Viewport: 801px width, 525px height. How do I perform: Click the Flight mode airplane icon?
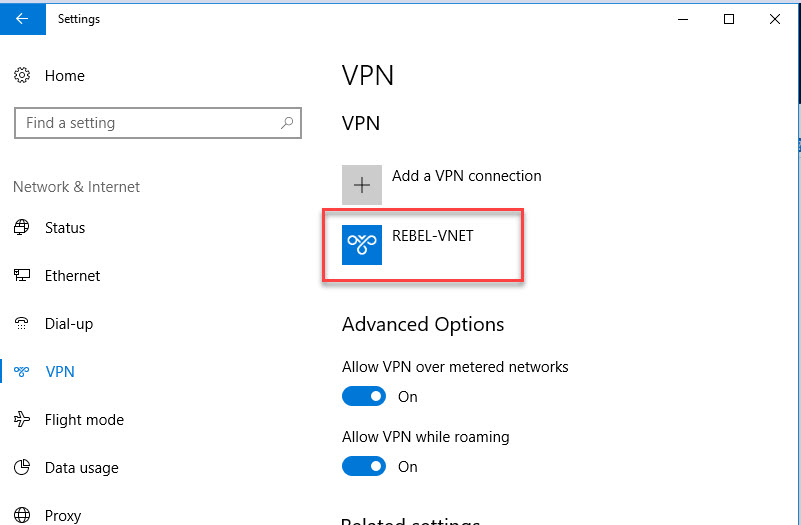pyautogui.click(x=21, y=420)
